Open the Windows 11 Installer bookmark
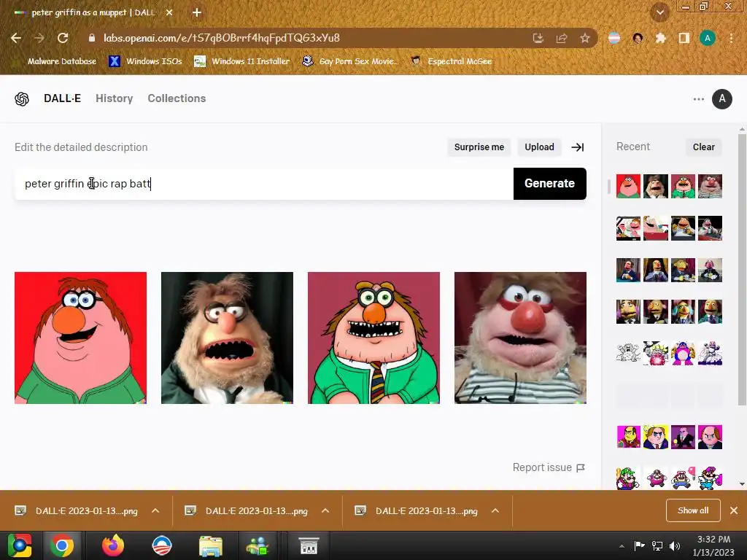The image size is (747, 560). pyautogui.click(x=242, y=61)
